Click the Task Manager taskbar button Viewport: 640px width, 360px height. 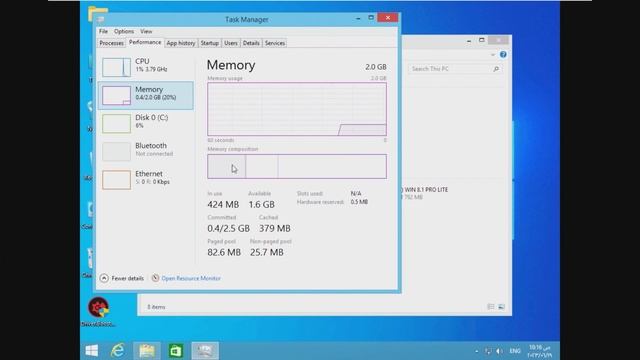(x=205, y=351)
